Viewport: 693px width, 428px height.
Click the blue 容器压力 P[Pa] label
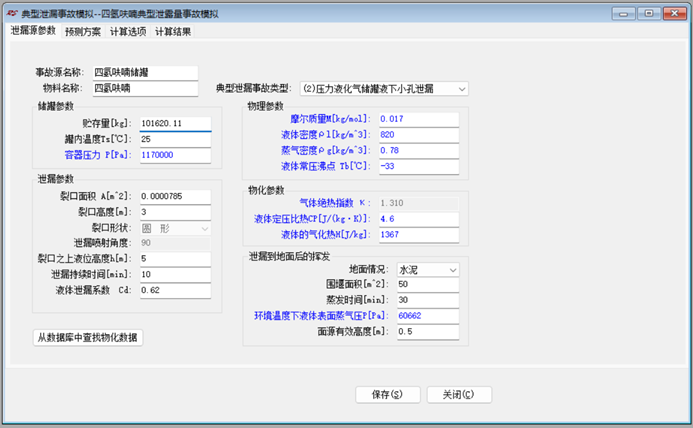[x=97, y=155]
